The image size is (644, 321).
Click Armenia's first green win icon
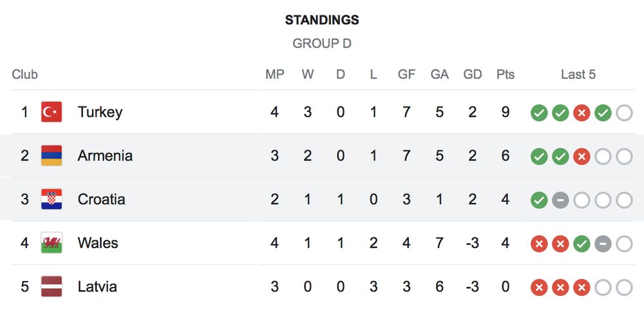tap(539, 157)
